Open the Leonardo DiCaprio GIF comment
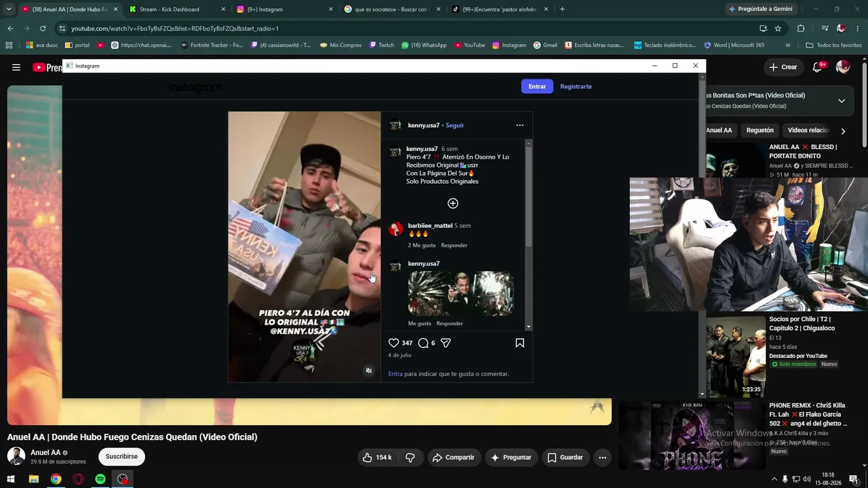 (460, 293)
